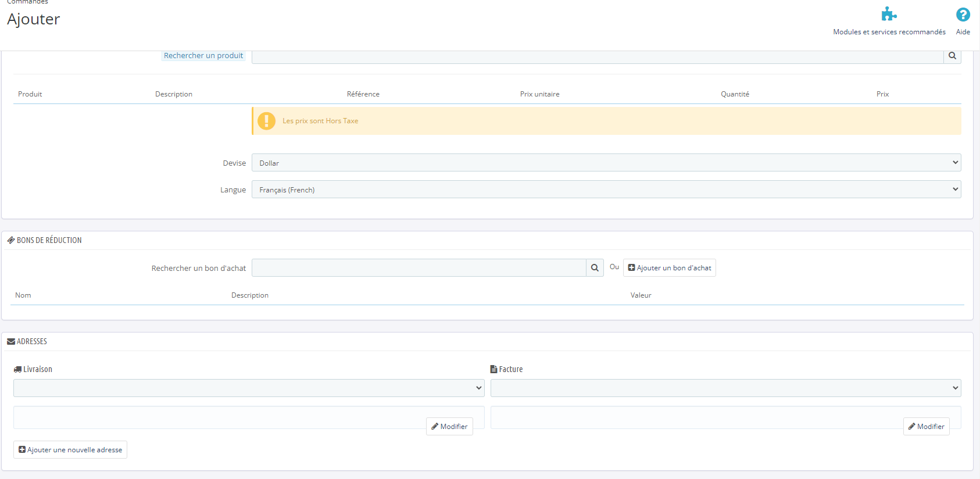Click the BONS DE RÉDUCTION ticket icon
The height and width of the screenshot is (479, 980).
11,240
